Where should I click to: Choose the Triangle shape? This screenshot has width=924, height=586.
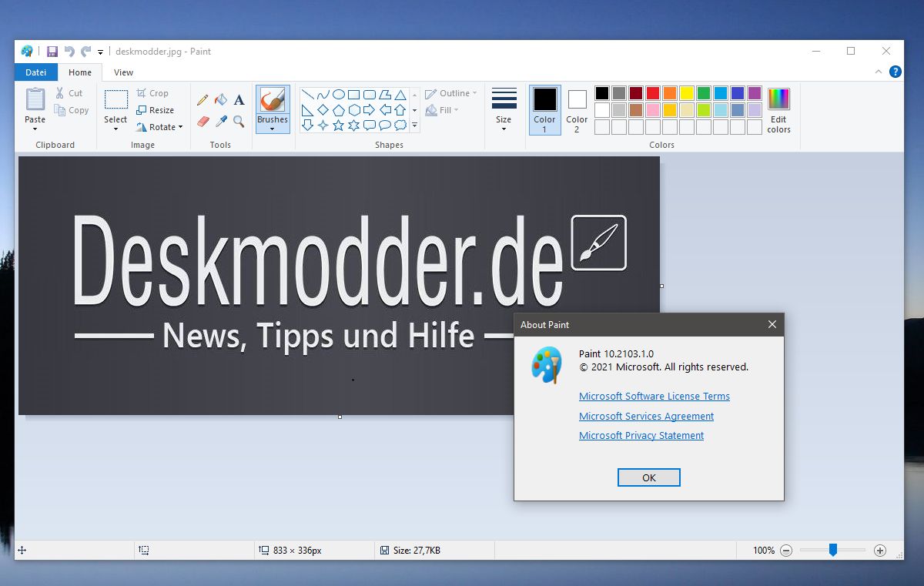(x=400, y=95)
